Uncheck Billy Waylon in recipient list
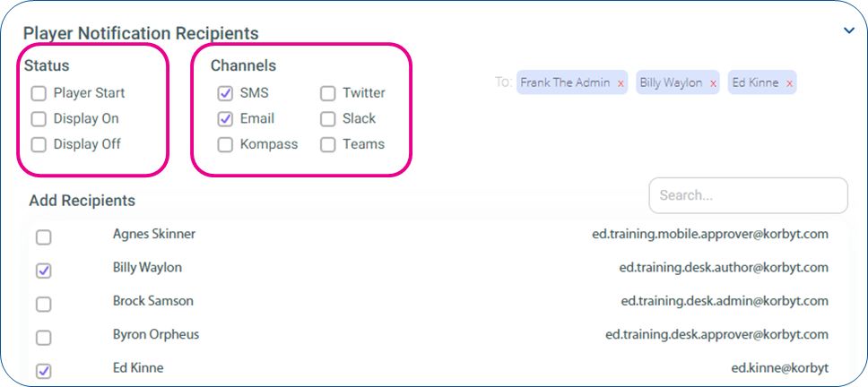This screenshot has width=868, height=387. pos(43,271)
